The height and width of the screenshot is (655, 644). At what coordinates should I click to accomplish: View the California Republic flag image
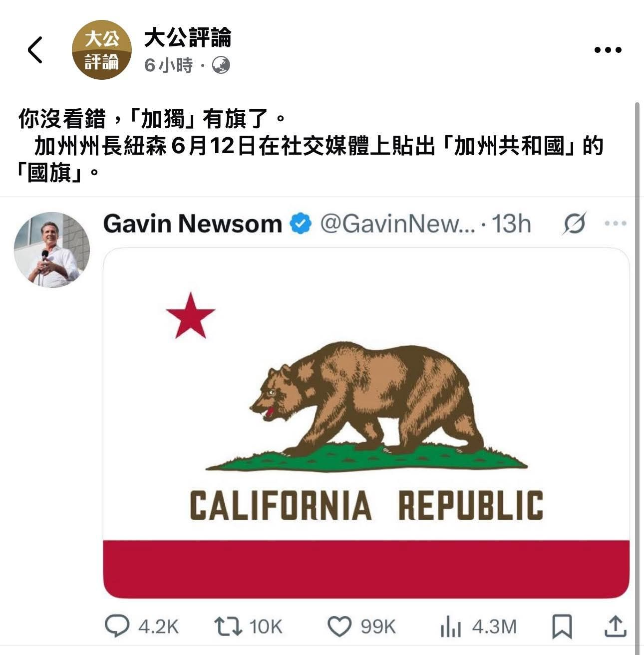(x=366, y=423)
